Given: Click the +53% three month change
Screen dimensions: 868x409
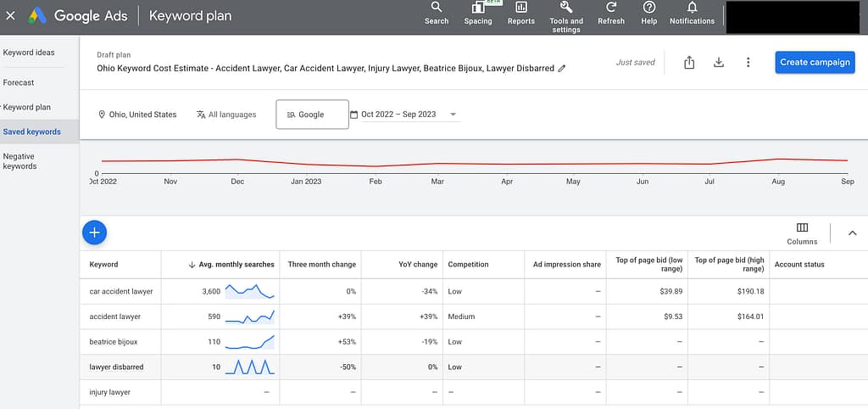Looking at the screenshot, I should coord(347,342).
